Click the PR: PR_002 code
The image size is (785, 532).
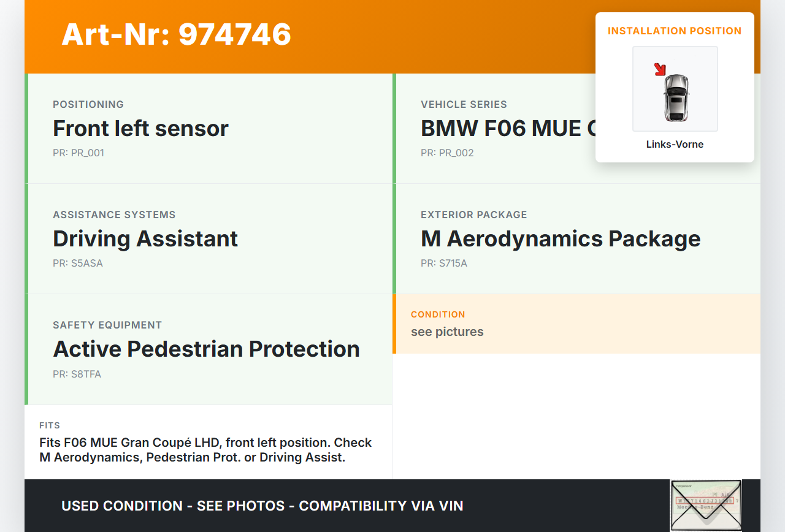pos(447,153)
